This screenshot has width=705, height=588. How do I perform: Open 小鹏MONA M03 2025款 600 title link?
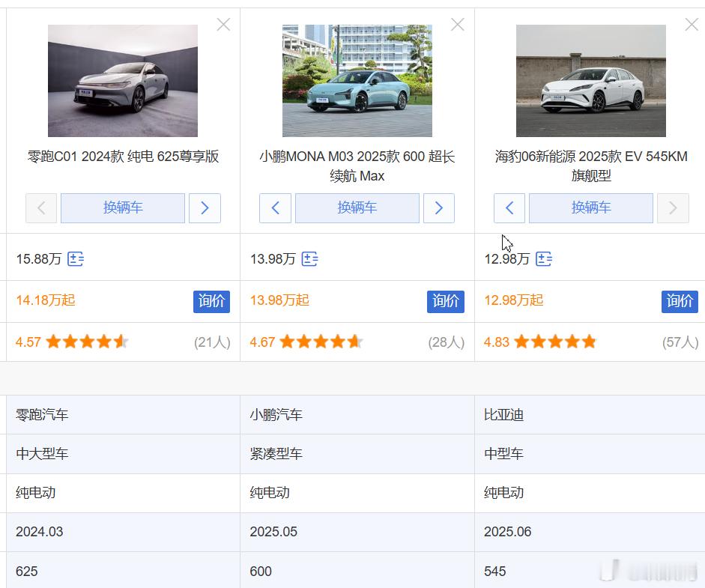[x=357, y=166]
